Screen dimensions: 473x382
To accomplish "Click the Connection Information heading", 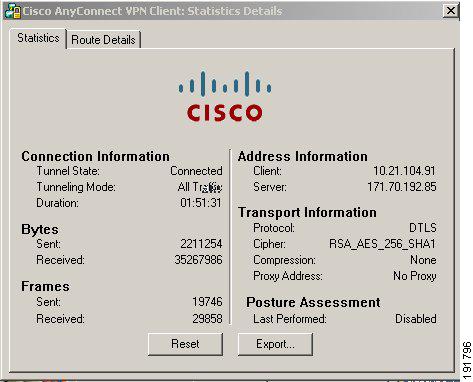I will pyautogui.click(x=95, y=156).
